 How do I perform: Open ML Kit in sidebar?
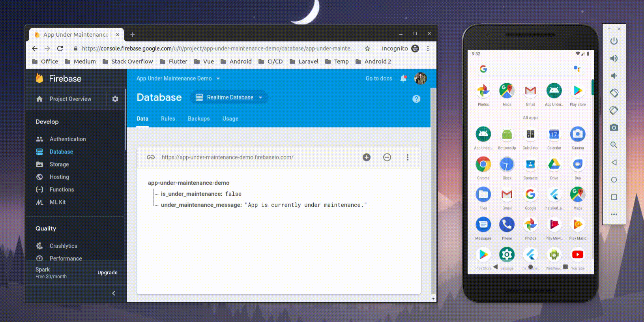(58, 202)
